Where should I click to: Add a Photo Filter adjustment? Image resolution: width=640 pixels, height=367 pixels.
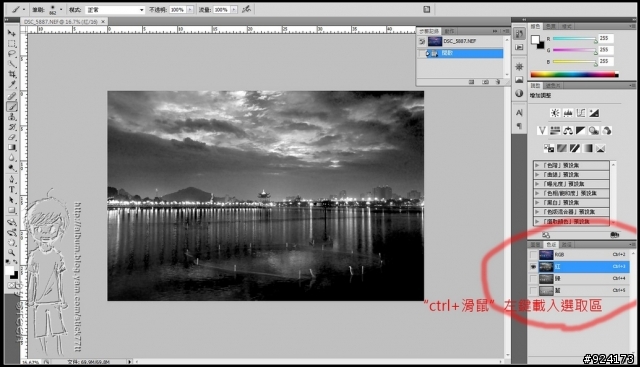coord(593,131)
